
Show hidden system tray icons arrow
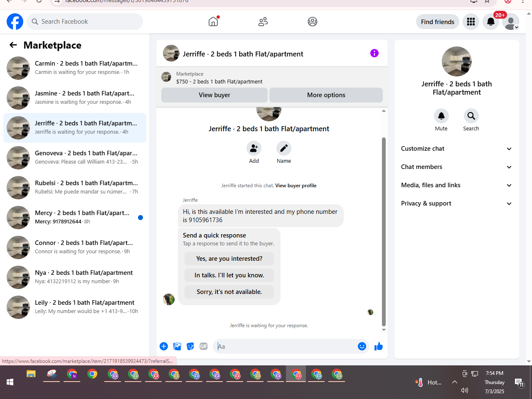pyautogui.click(x=455, y=382)
